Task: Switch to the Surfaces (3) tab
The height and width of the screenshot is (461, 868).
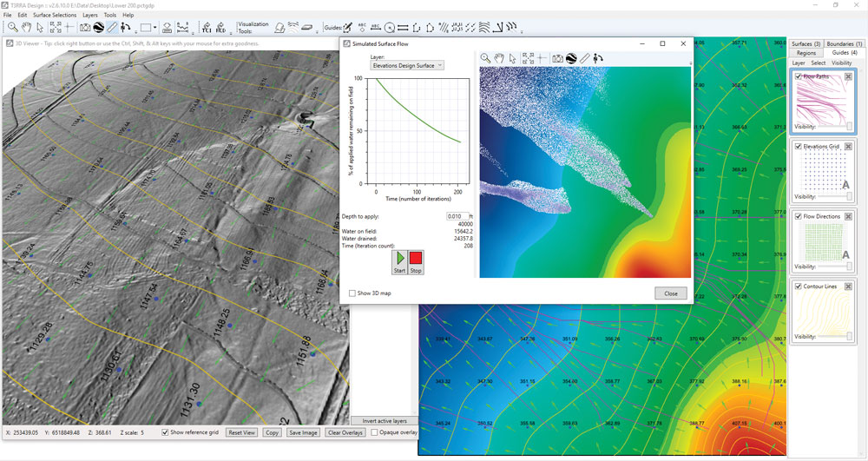Action: [806, 43]
